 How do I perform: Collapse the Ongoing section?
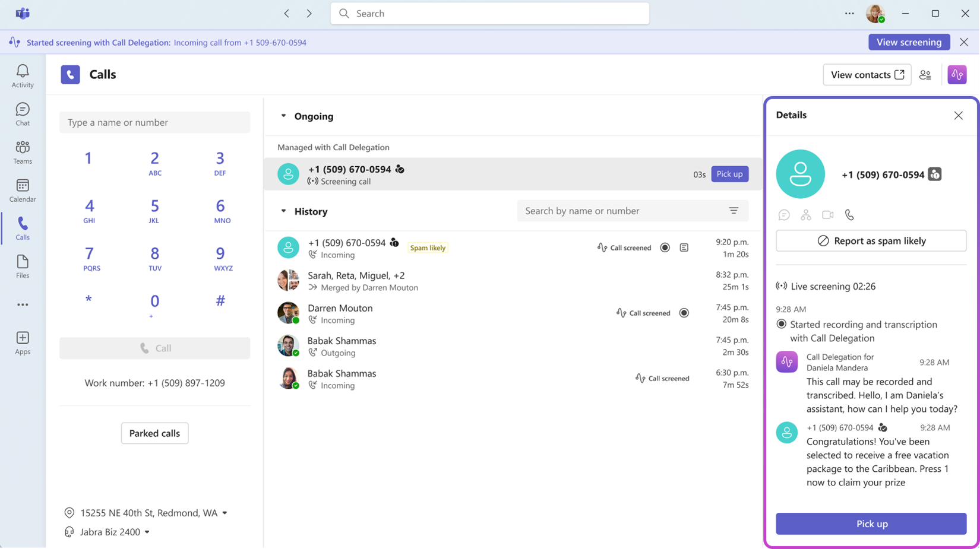[x=283, y=116]
